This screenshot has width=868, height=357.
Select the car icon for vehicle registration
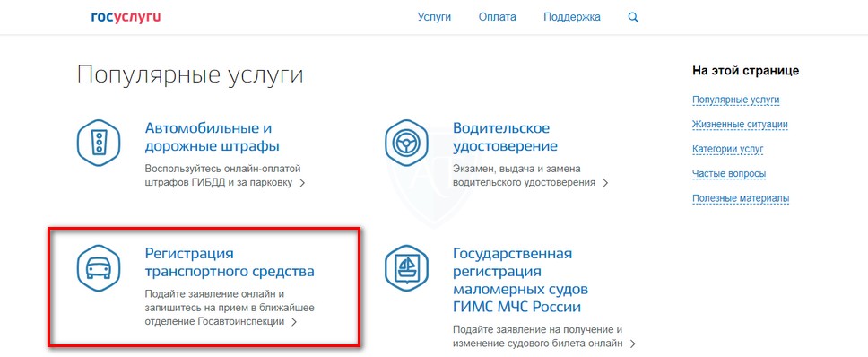(99, 268)
